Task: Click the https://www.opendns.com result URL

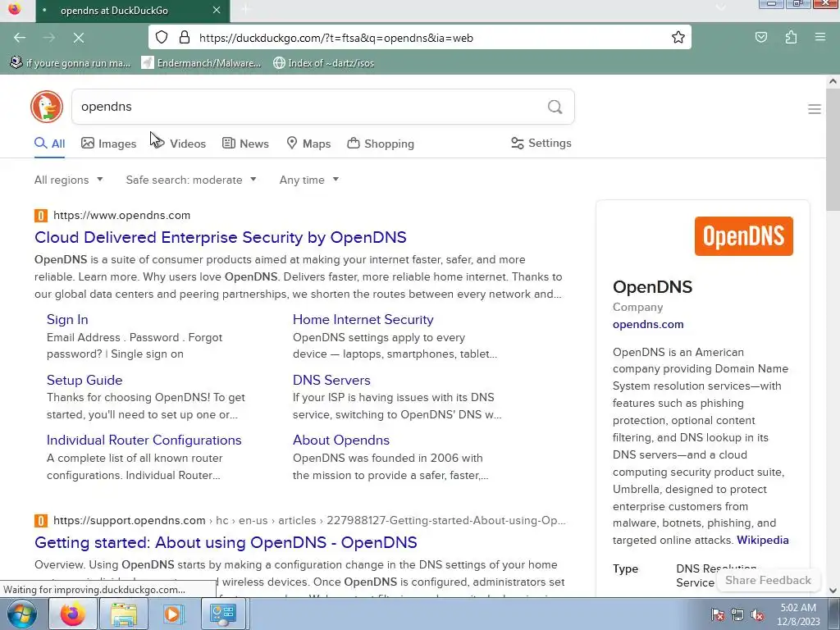Action: point(121,216)
